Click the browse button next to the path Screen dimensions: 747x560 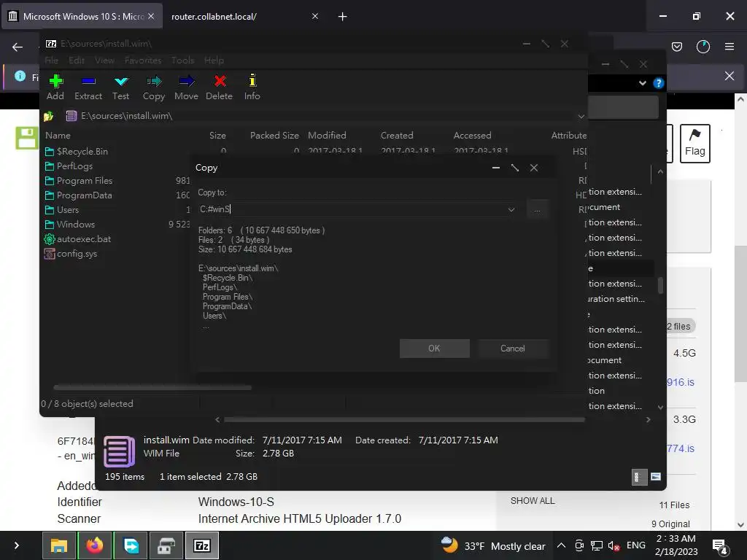tap(538, 209)
